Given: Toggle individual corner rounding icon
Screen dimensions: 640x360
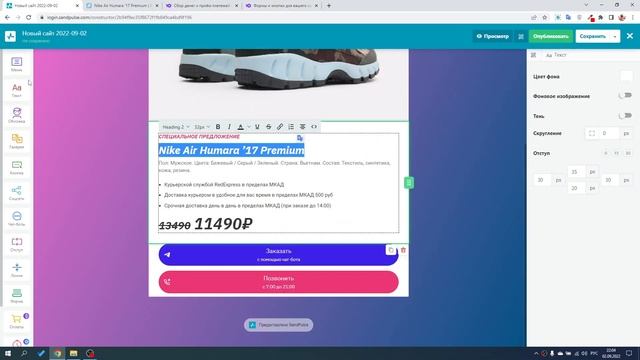Looking at the screenshot, I should 592,133.
